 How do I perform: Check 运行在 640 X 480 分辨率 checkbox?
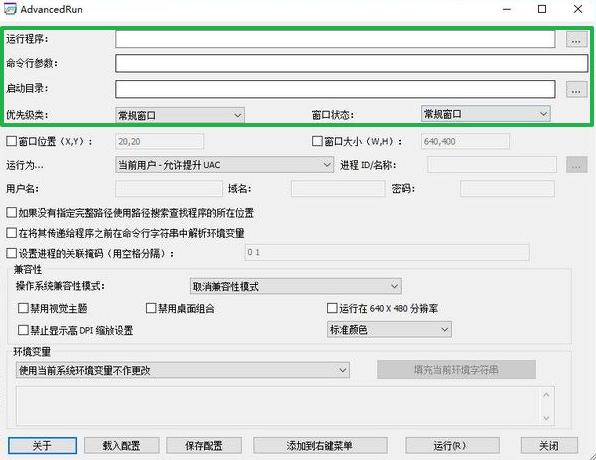click(x=332, y=308)
